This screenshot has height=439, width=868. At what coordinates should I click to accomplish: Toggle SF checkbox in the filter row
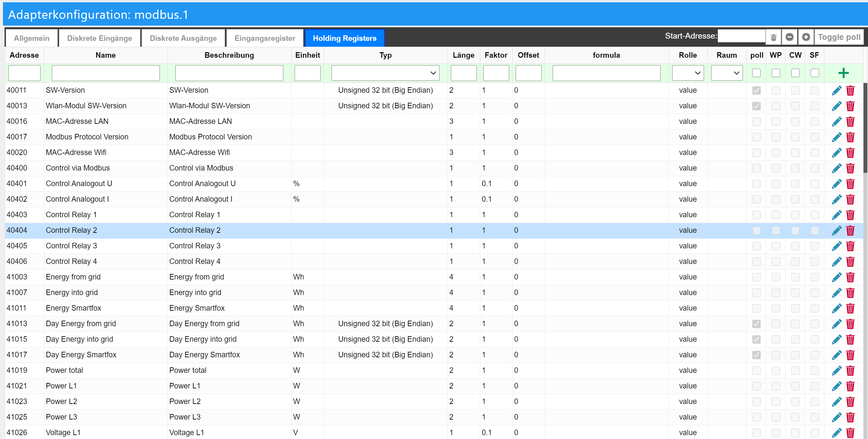pyautogui.click(x=815, y=73)
